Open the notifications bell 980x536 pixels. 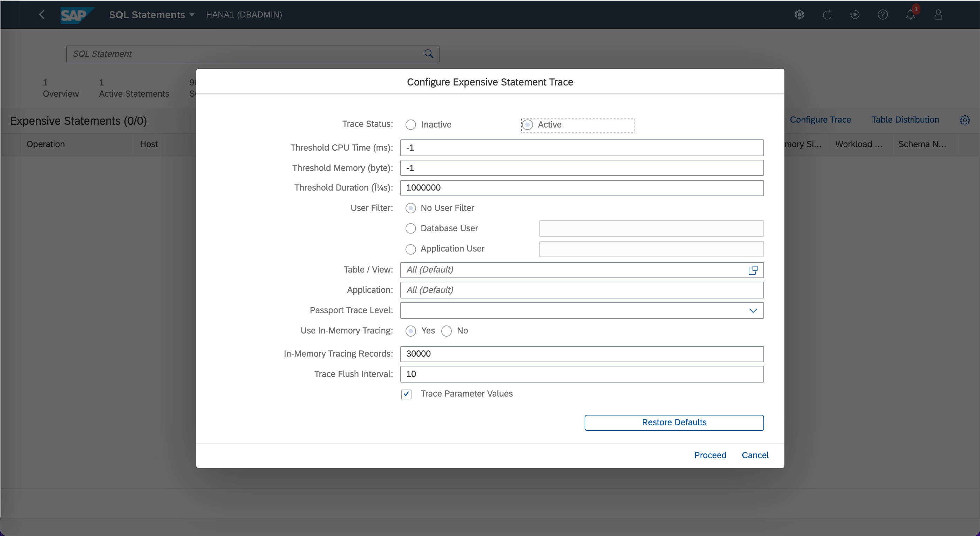click(910, 15)
